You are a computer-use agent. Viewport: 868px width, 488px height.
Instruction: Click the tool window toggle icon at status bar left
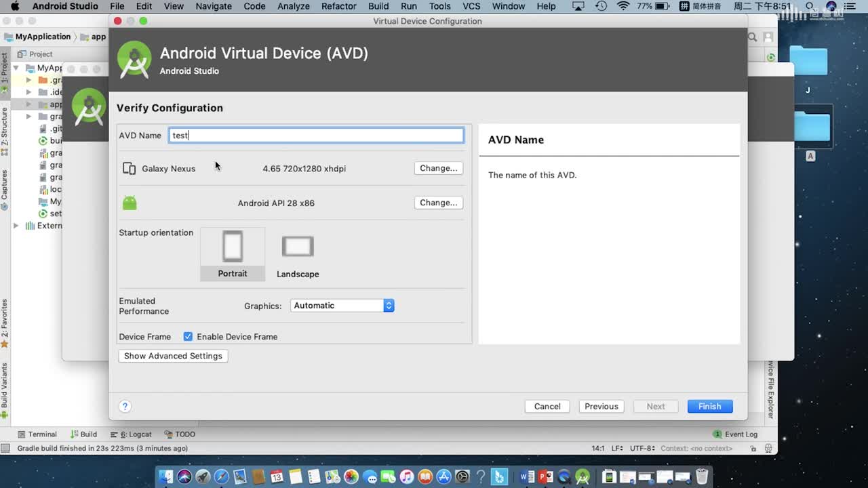click(x=5, y=449)
